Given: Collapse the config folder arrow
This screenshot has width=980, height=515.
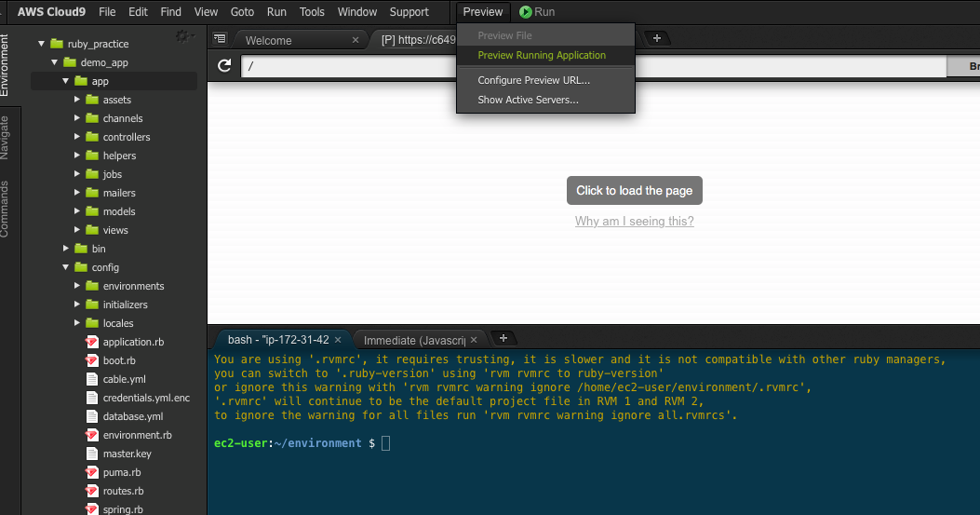Looking at the screenshot, I should point(66,267).
